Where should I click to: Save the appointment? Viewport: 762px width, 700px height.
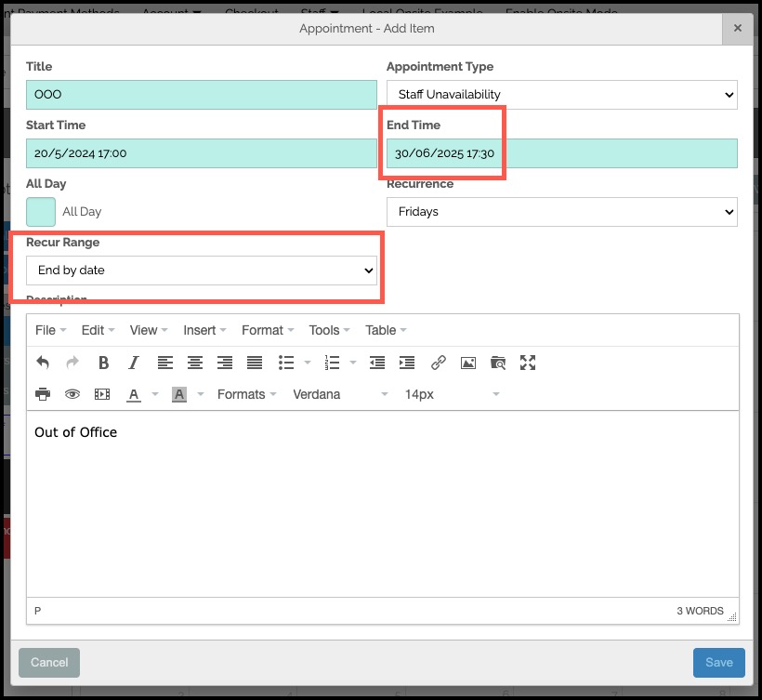point(718,663)
